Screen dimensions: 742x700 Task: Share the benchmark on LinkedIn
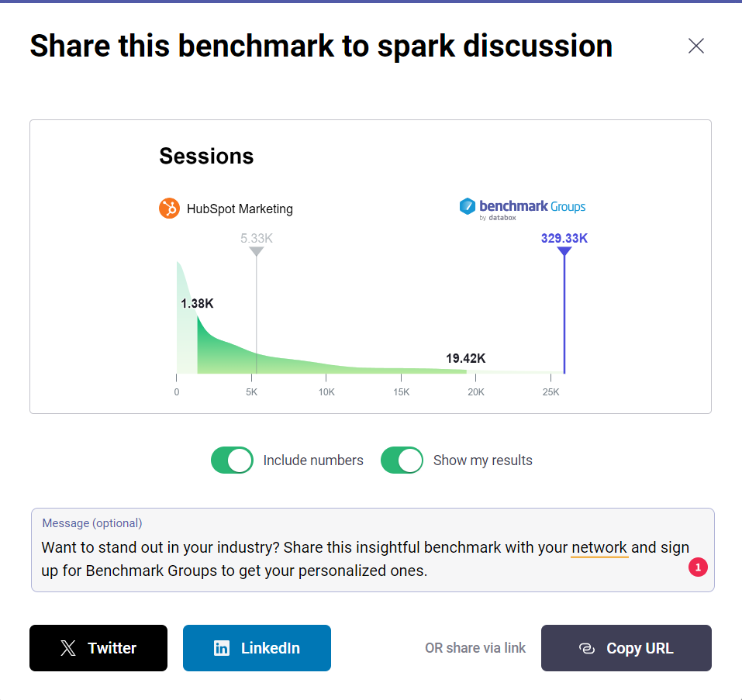[257, 648]
